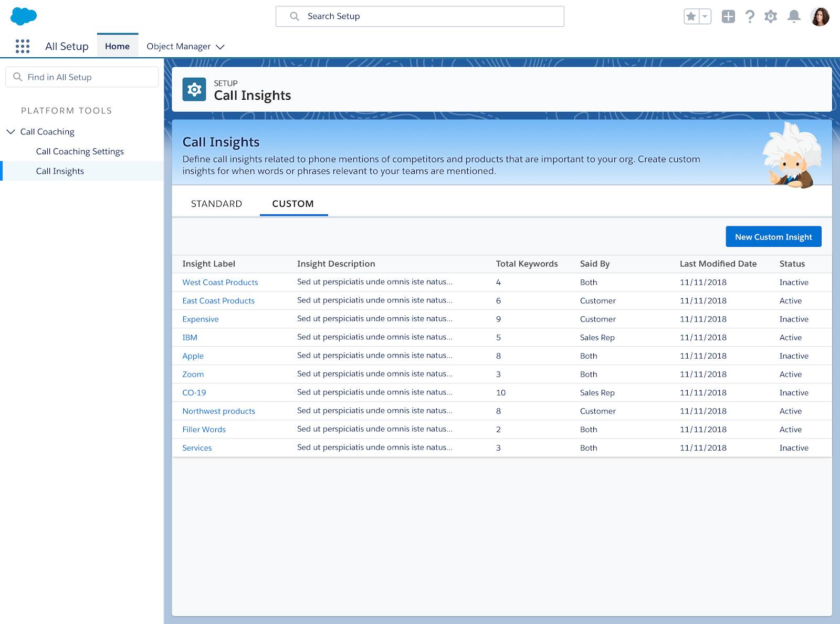The image size is (840, 624).
Task: Click the Salesforce cloud logo
Action: (23, 16)
